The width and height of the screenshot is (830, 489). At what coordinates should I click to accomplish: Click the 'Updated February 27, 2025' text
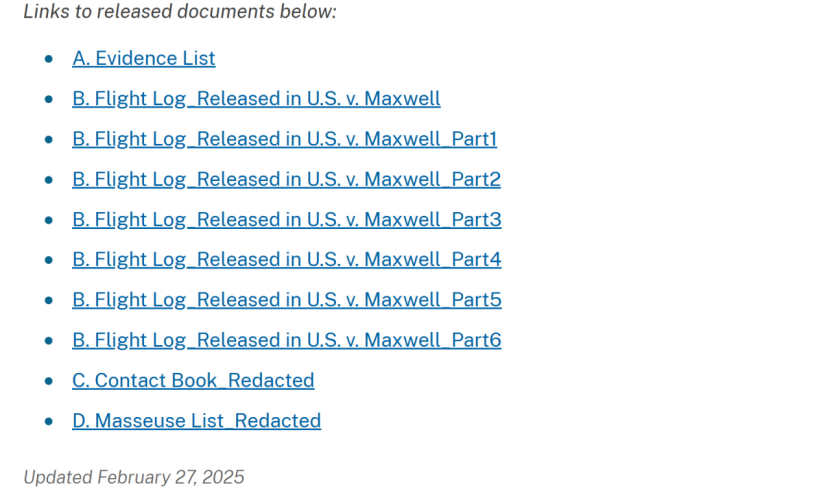point(134,477)
